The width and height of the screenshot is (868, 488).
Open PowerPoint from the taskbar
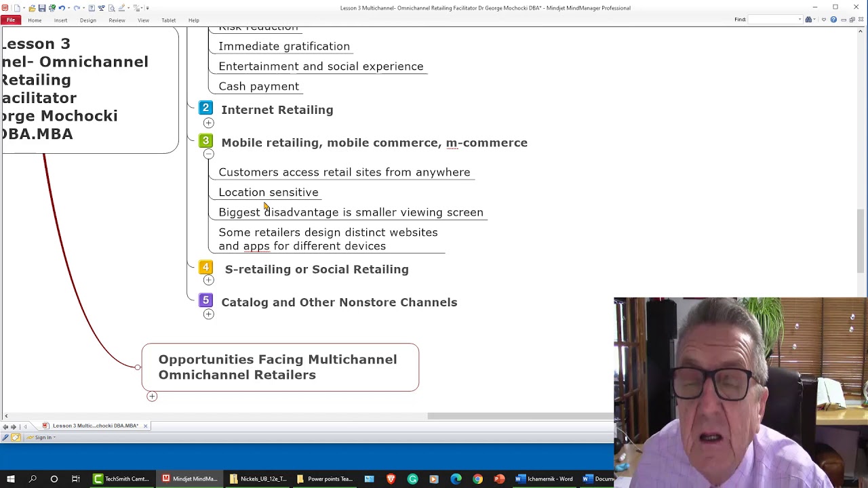pos(499,479)
